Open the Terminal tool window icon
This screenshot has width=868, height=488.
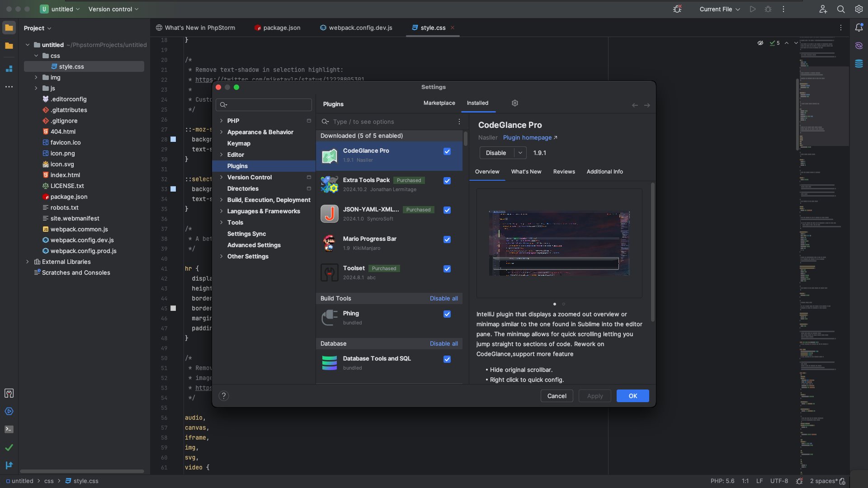tap(9, 429)
